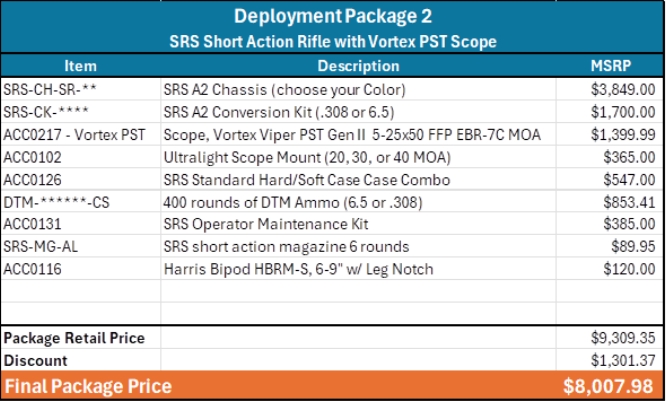Select the Item column header

tap(79, 66)
